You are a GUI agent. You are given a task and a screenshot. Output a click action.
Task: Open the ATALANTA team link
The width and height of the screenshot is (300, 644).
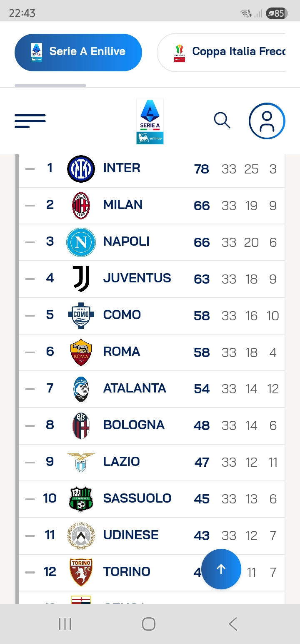tap(135, 388)
